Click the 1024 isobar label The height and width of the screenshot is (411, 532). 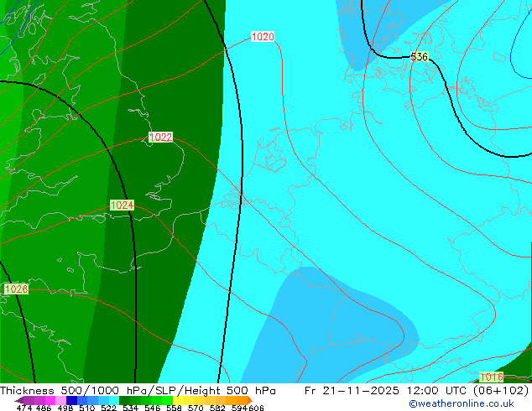123,205
